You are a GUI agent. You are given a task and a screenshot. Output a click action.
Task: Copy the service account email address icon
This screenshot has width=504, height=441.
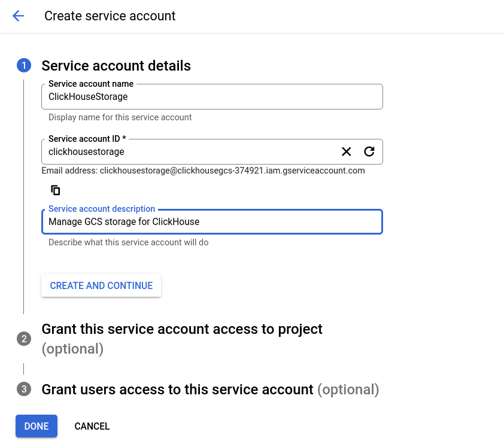coord(55,190)
